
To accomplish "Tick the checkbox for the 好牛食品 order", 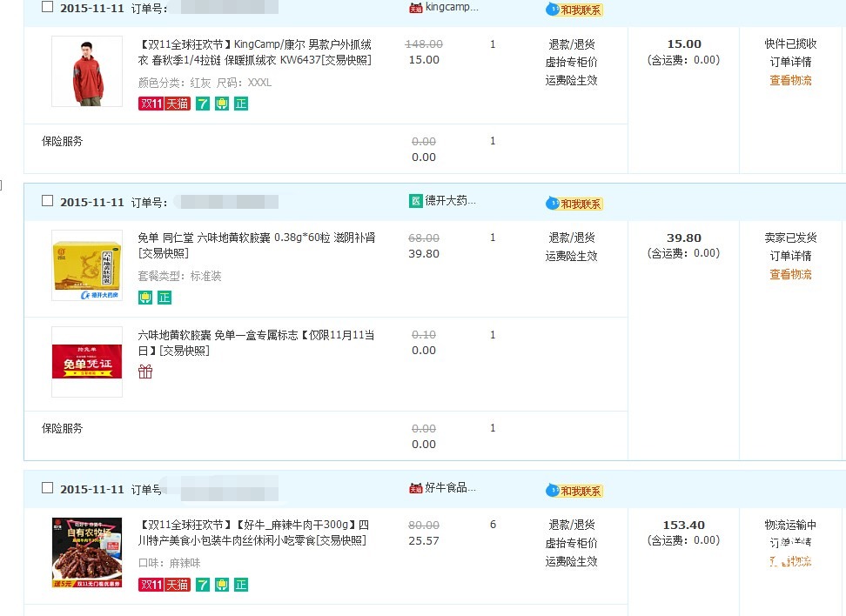I will click(x=48, y=487).
